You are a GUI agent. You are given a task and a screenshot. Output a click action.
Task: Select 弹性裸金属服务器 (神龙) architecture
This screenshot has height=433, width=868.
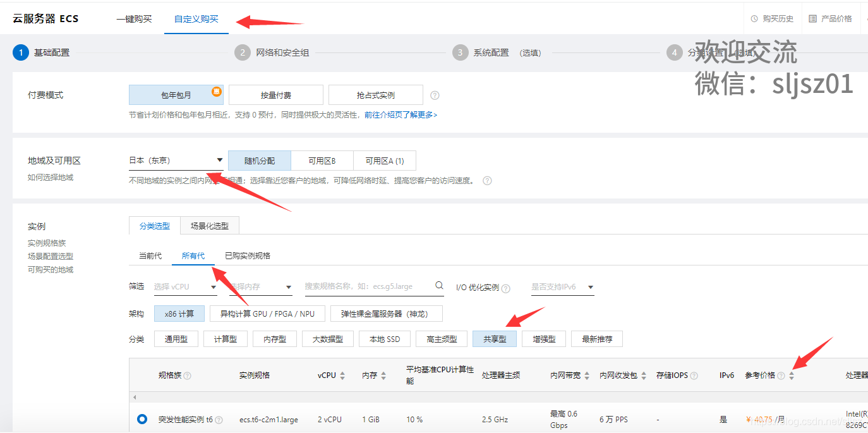click(387, 314)
